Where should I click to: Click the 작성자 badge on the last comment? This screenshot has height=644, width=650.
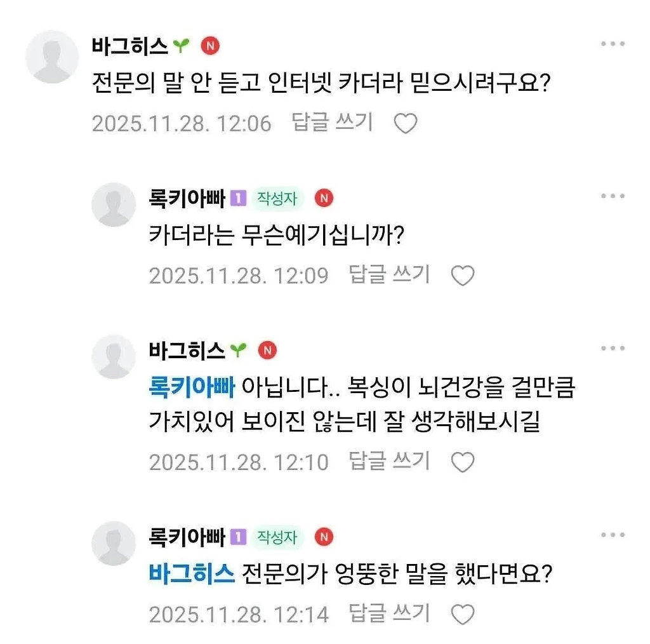click(x=275, y=537)
